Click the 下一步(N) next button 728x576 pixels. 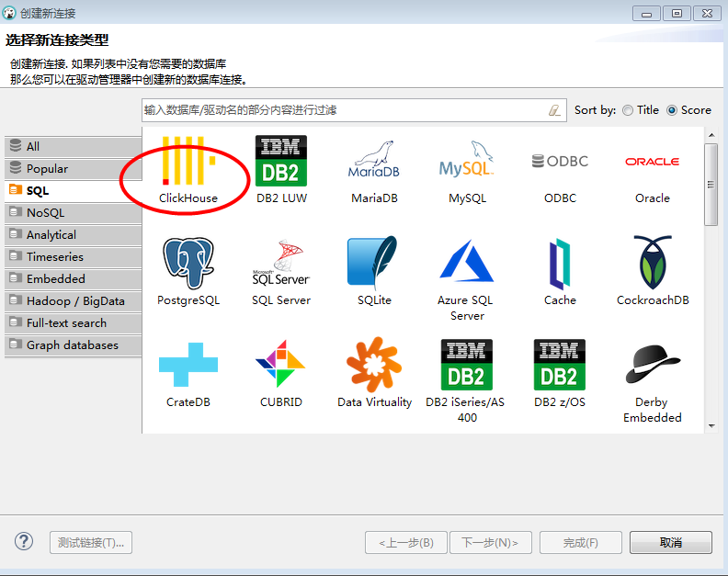pos(490,542)
